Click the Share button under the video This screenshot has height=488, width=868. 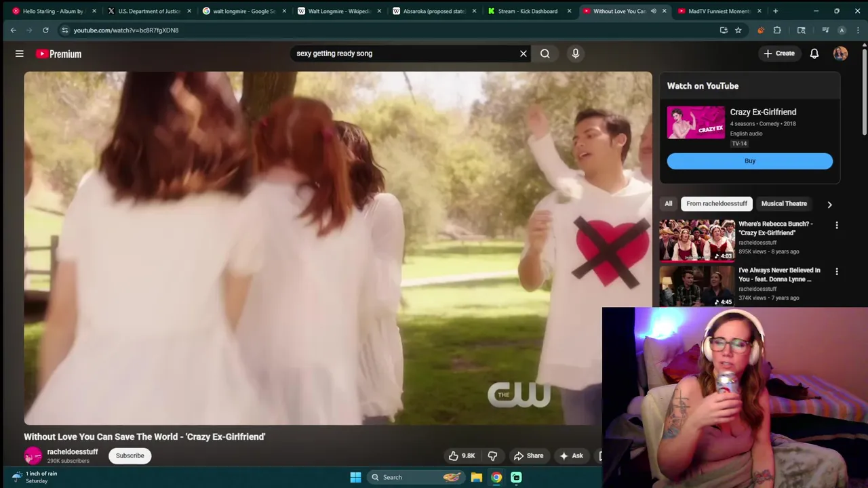[x=528, y=456]
